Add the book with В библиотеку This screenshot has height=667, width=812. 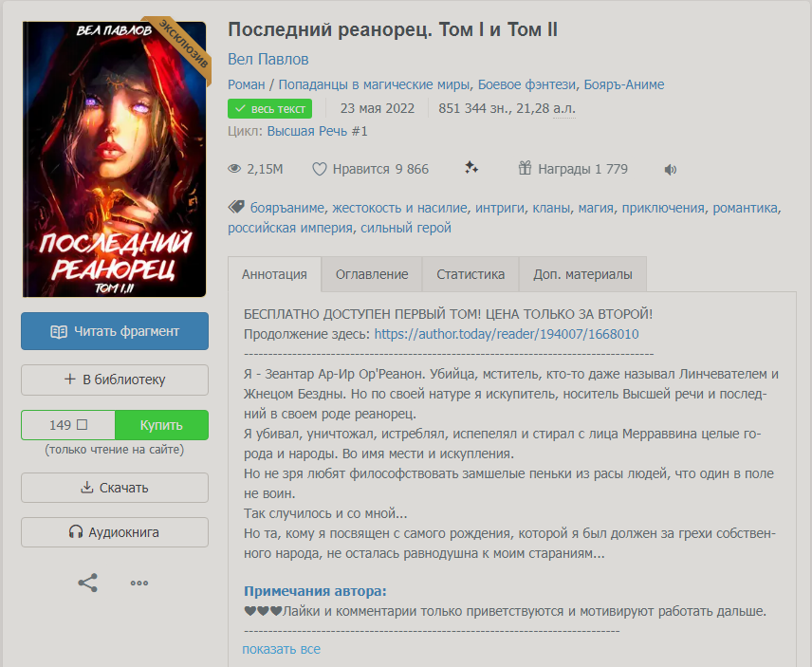pyautogui.click(x=115, y=380)
